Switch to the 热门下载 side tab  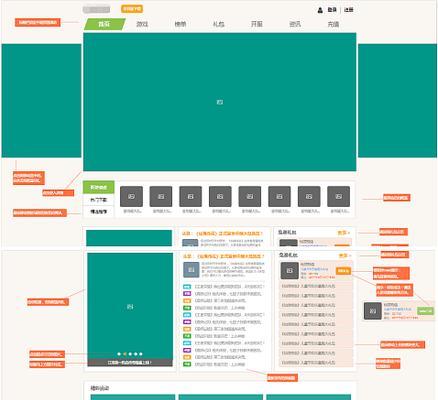99,200
